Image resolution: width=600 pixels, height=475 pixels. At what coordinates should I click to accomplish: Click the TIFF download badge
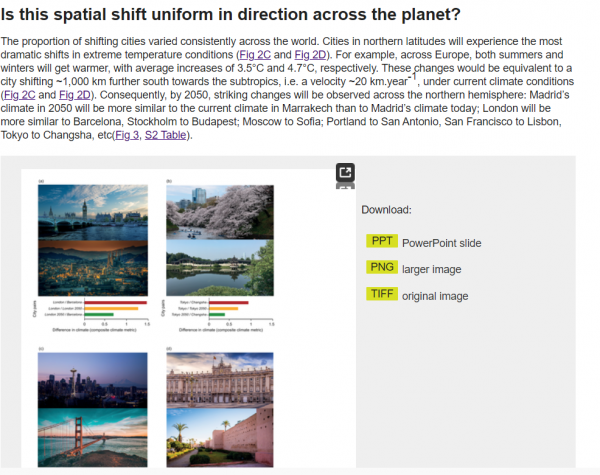[383, 295]
